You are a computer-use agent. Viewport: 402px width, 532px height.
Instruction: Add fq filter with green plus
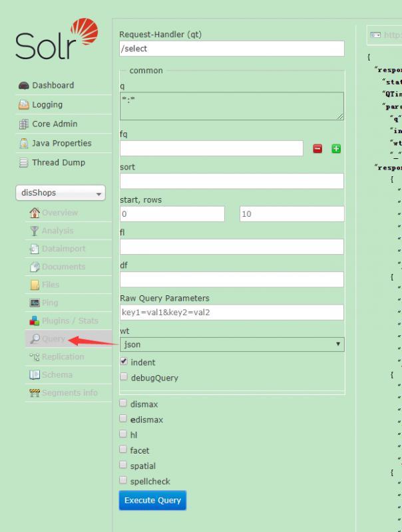click(336, 148)
